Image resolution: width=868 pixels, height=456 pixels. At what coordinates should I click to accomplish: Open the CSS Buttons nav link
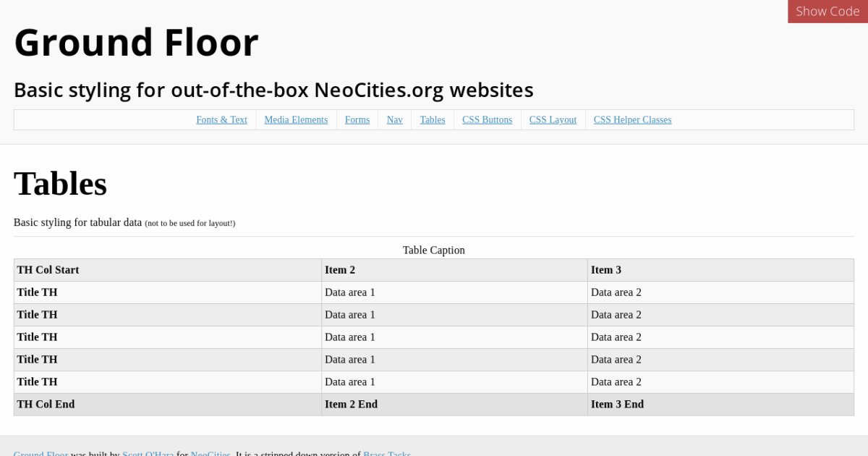(x=487, y=120)
